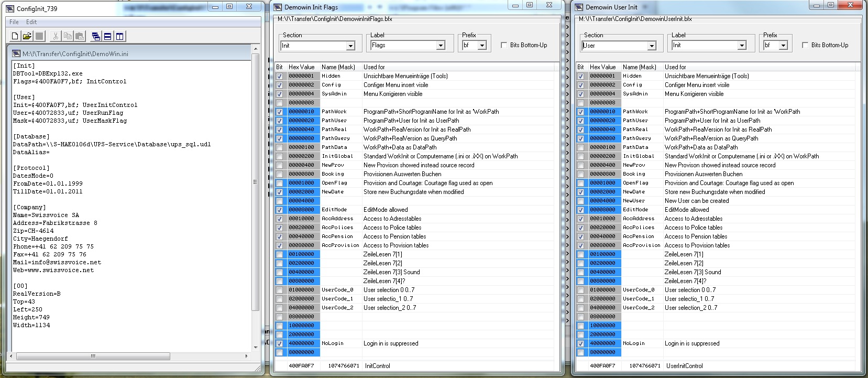Click the Cut scissors toolbar icon
The image size is (868, 378).
click(x=56, y=36)
